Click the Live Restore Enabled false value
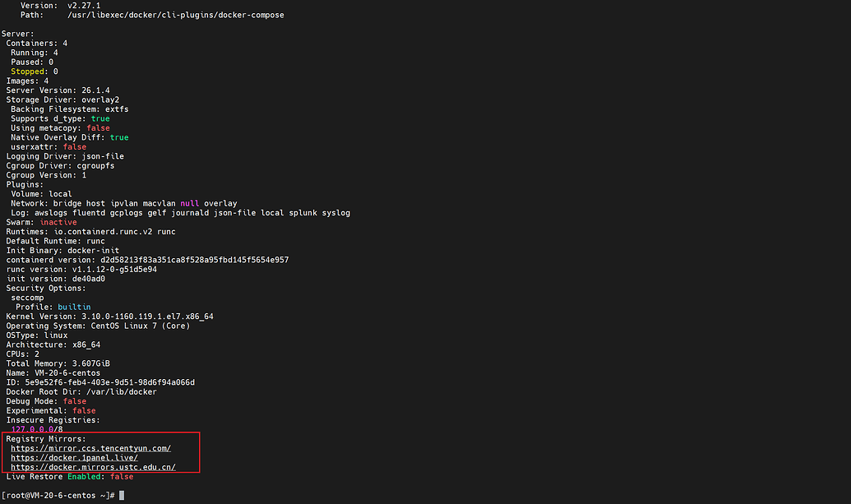The image size is (851, 504). coord(122,477)
